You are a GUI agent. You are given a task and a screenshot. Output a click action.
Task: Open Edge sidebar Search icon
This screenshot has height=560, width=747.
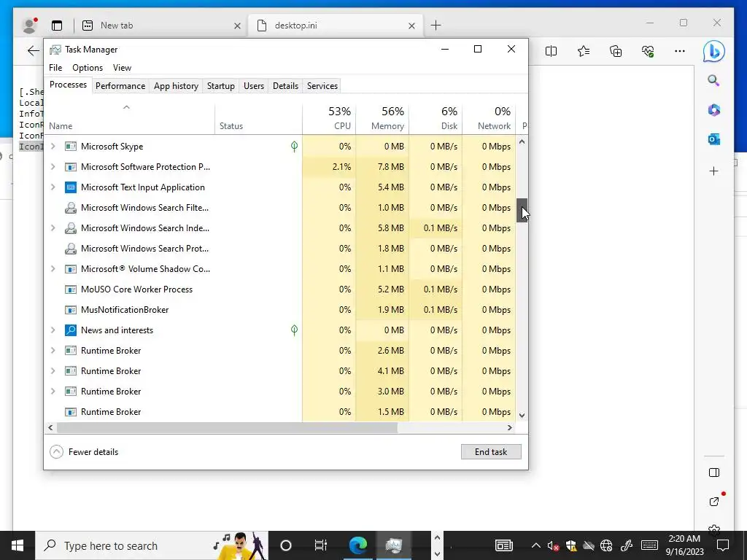(x=713, y=80)
